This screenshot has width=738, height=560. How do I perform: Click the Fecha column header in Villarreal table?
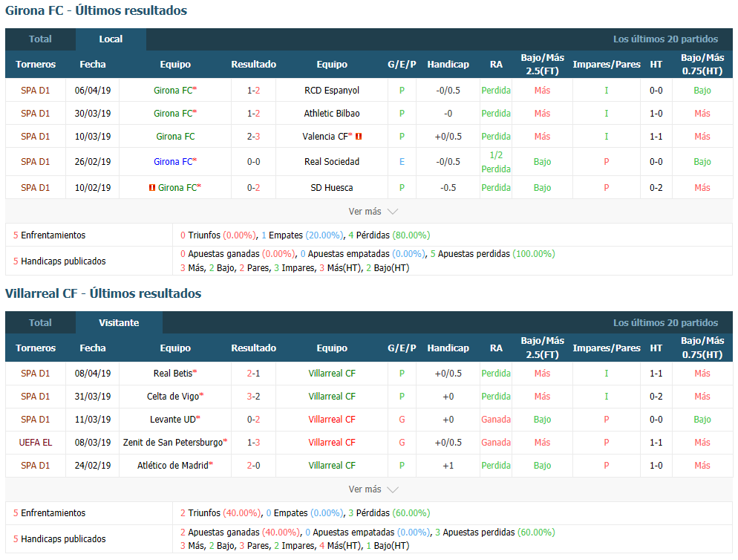pyautogui.click(x=93, y=348)
